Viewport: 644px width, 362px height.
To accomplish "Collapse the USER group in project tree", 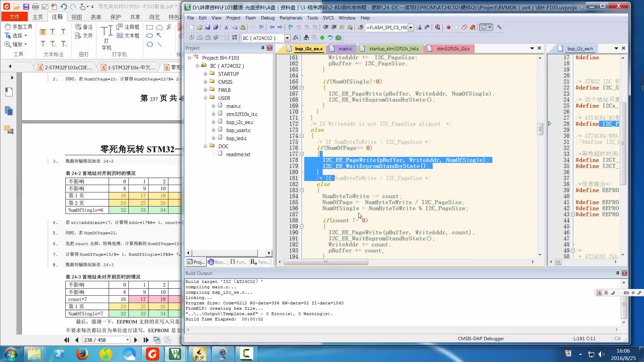I will click(x=205, y=98).
